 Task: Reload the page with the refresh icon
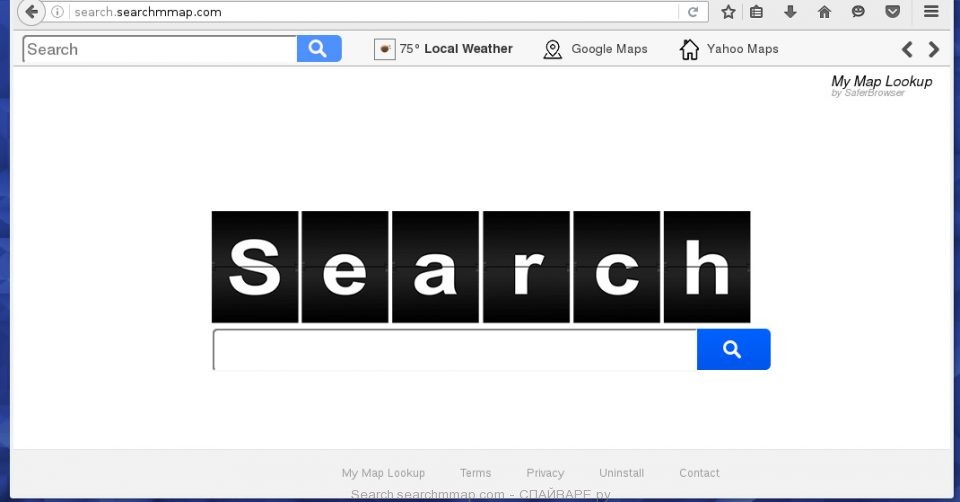coord(692,12)
